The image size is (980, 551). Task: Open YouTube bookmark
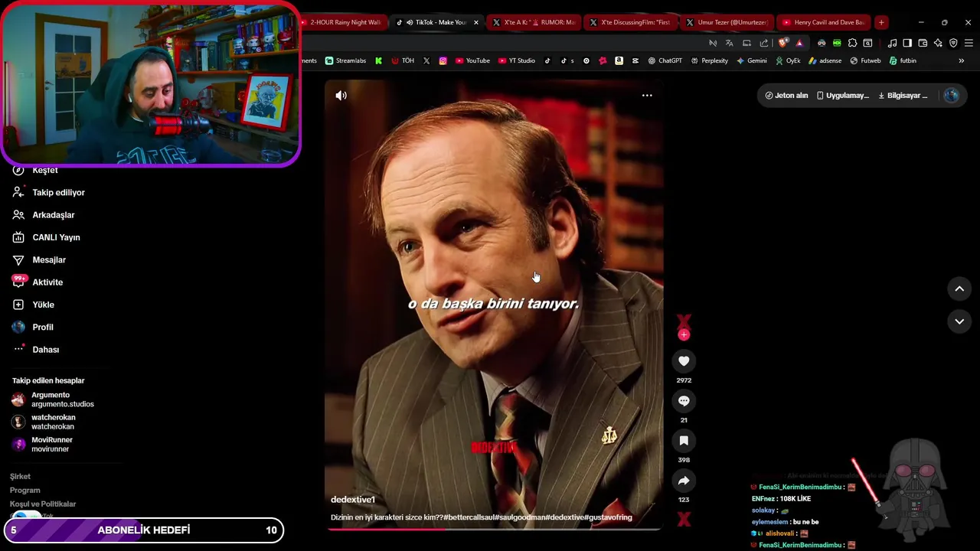[472, 60]
